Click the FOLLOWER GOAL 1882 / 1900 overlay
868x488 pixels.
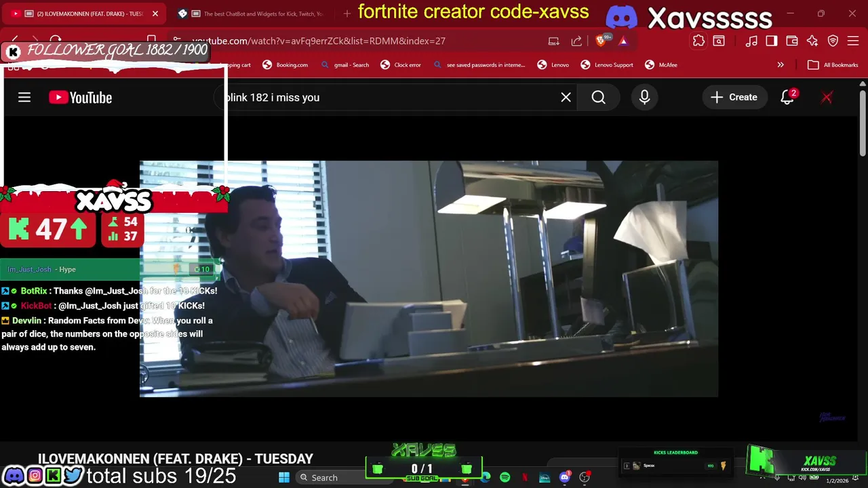pyautogui.click(x=106, y=51)
